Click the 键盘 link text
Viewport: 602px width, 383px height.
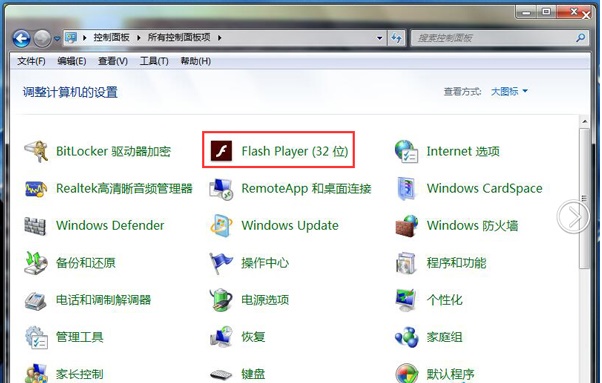[253, 374]
